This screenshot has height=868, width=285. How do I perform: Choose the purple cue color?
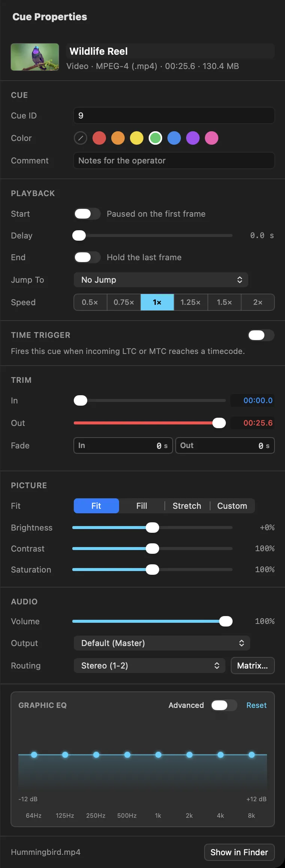click(193, 138)
